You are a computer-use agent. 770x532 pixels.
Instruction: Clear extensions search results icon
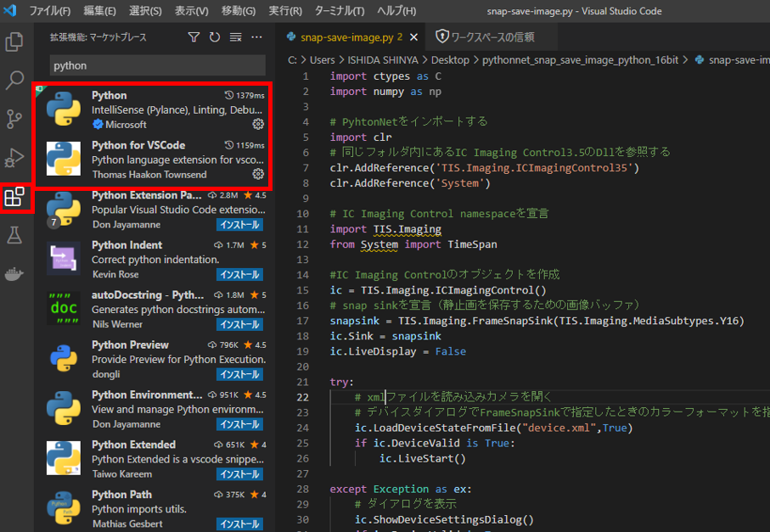pyautogui.click(x=236, y=37)
